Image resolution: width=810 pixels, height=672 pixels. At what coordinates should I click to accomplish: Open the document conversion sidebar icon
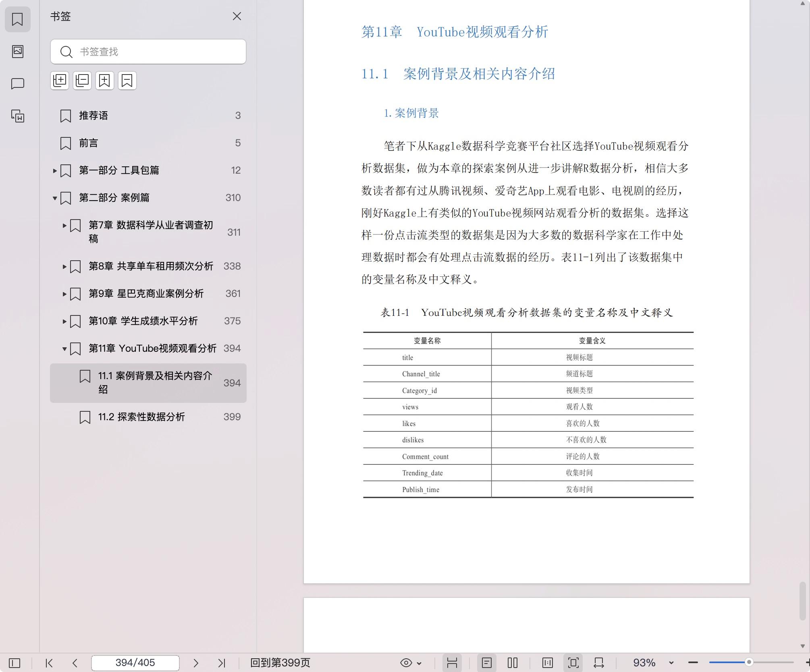click(x=17, y=116)
